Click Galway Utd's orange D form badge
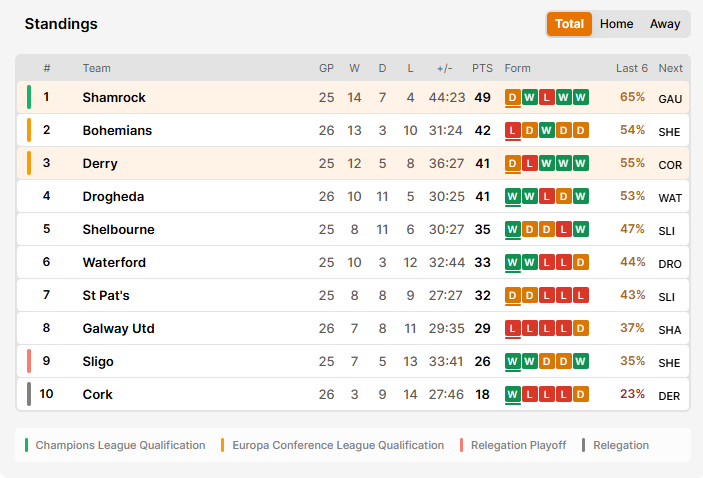This screenshot has width=703, height=478. click(581, 328)
